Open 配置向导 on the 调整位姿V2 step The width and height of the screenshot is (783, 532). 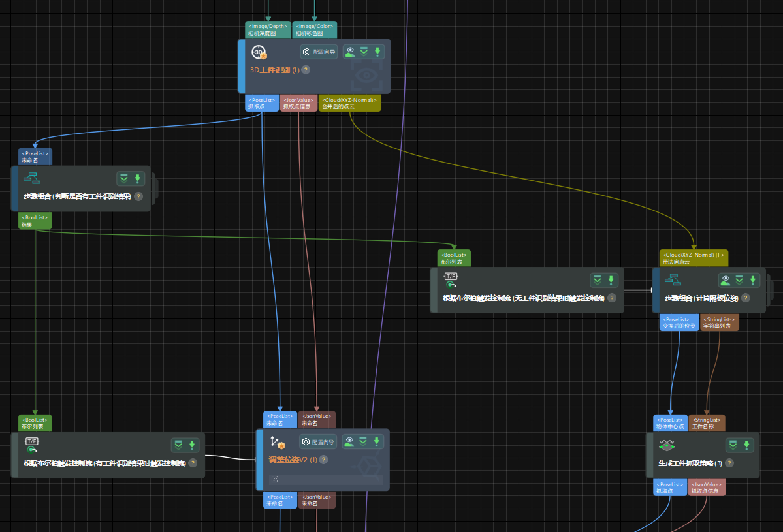coord(318,442)
